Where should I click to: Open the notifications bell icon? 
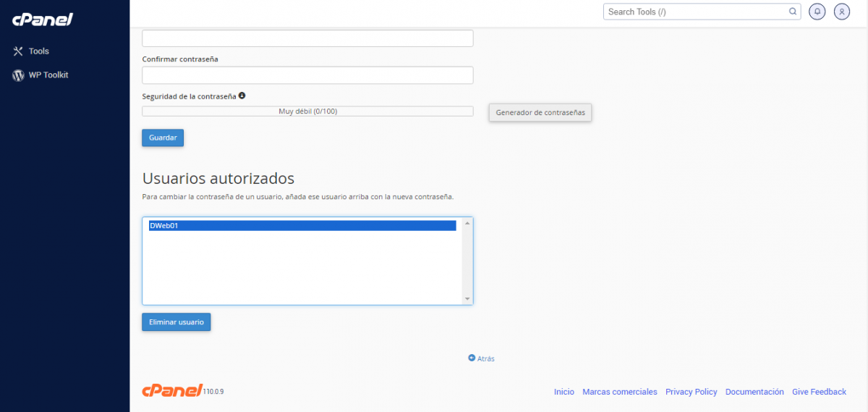817,12
